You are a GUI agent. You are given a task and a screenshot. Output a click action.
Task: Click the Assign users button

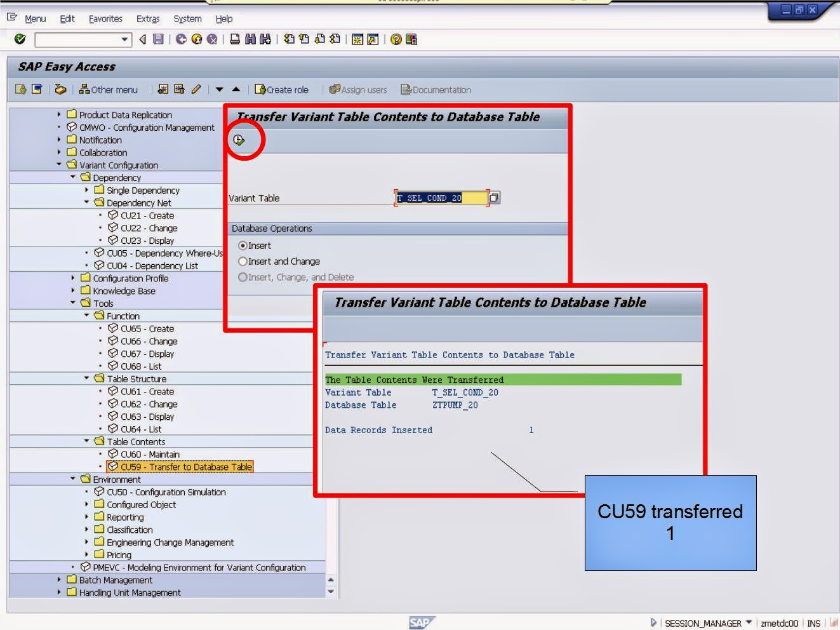click(359, 90)
